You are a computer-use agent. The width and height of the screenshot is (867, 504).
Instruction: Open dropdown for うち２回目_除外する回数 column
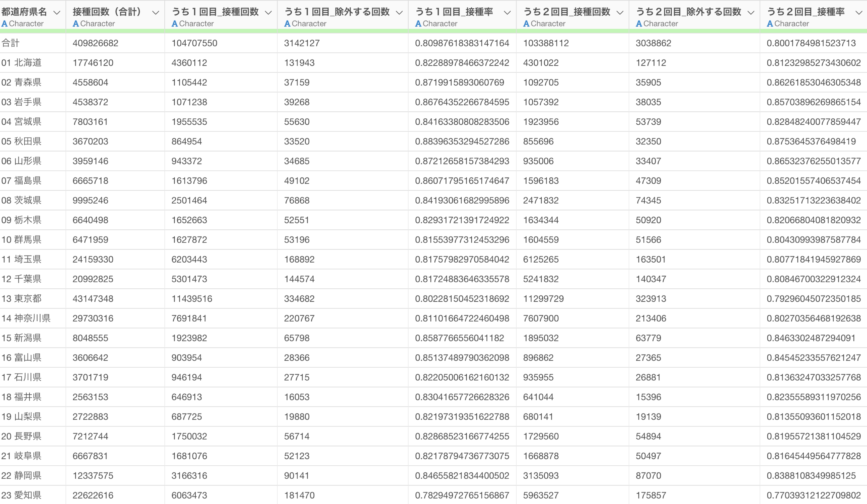751,13
